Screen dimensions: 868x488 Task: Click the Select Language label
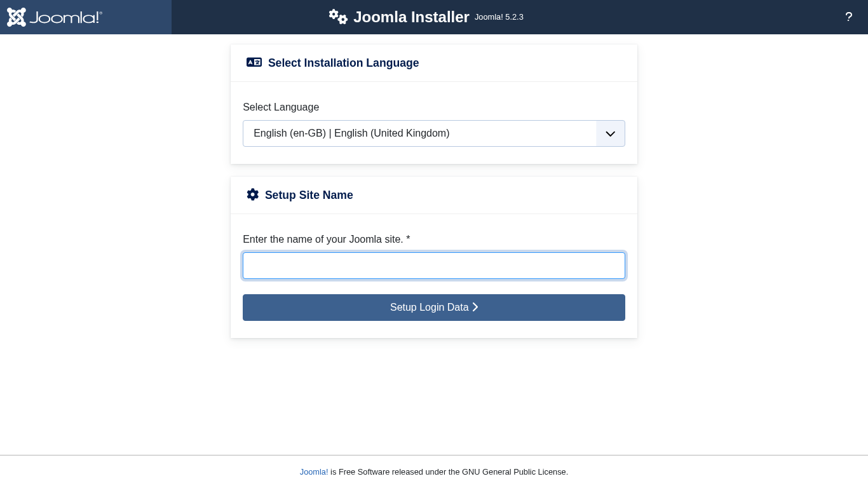click(x=281, y=107)
